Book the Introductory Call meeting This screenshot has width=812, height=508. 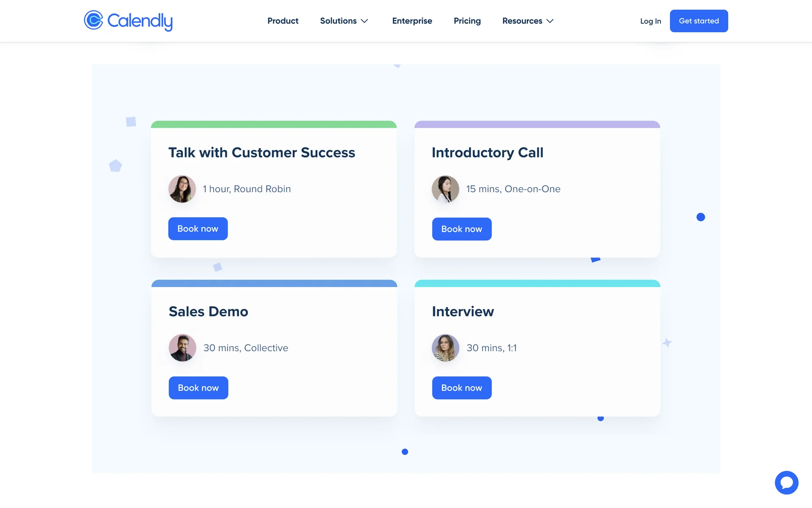click(461, 229)
